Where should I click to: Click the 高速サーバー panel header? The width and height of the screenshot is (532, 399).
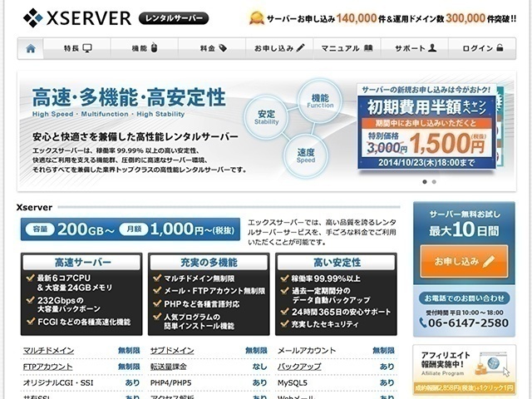tap(81, 263)
